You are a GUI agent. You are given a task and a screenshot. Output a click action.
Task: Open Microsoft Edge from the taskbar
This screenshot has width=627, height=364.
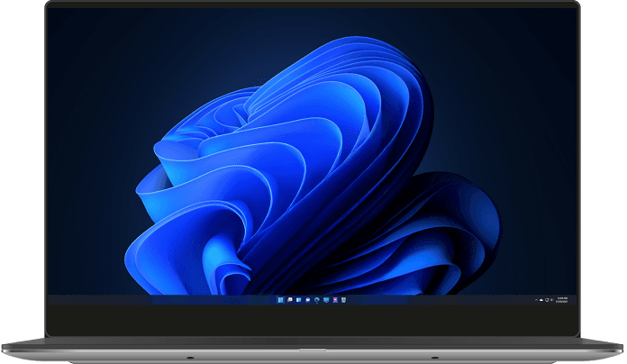click(316, 300)
